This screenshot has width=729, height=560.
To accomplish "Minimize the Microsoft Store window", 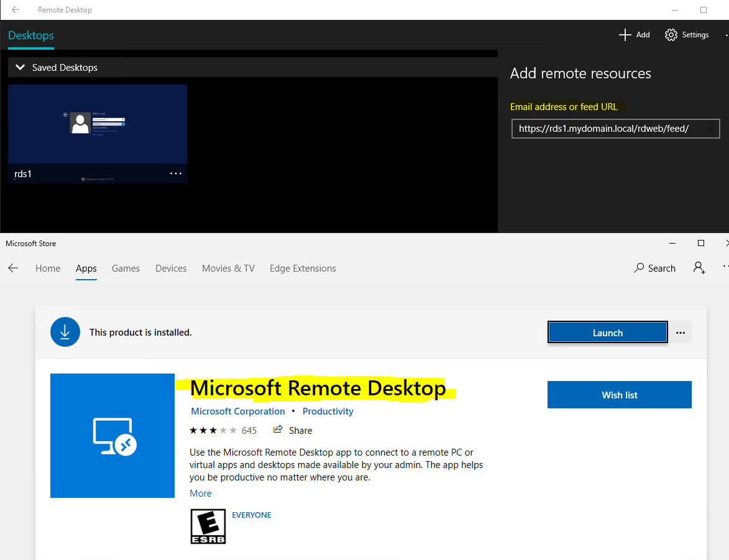I will coord(672,243).
